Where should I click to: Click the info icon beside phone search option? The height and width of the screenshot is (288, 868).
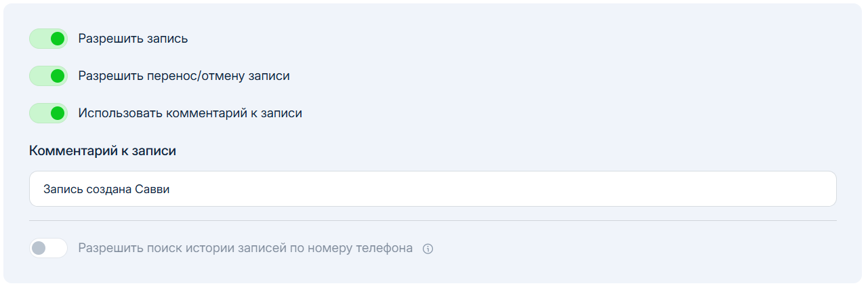pyautogui.click(x=428, y=249)
